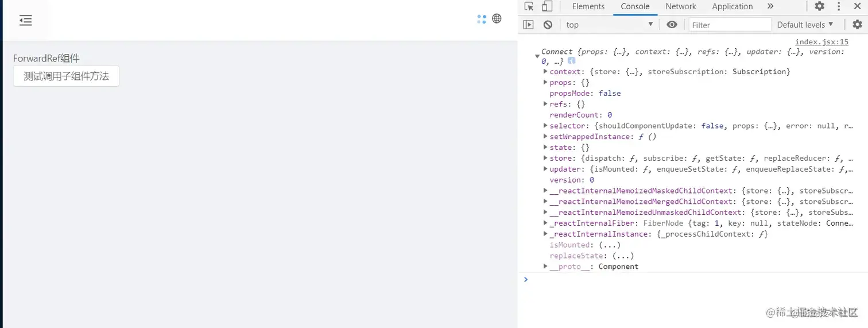Open the top context dropdown

tap(609, 25)
